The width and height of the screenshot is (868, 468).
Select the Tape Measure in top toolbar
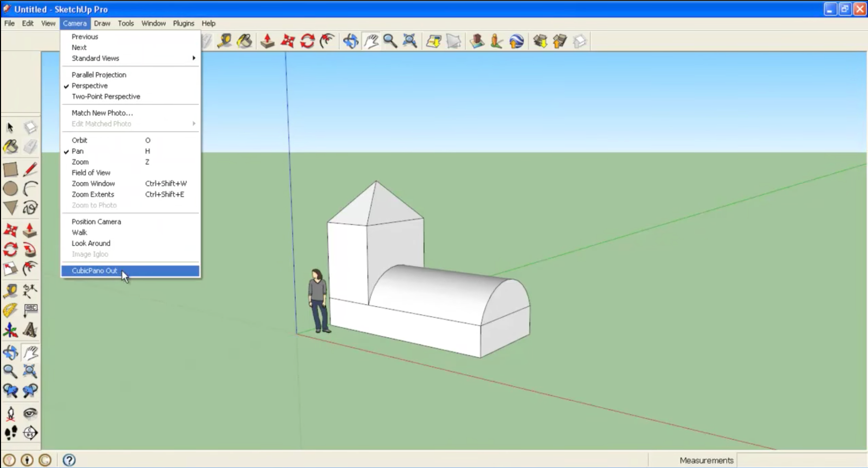pyautogui.click(x=224, y=41)
